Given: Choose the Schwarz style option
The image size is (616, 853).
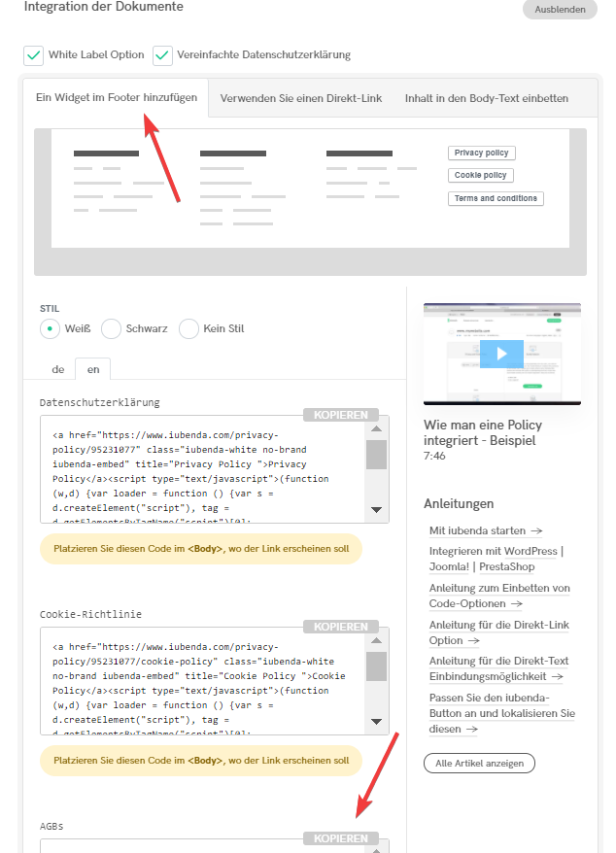Looking at the screenshot, I should coord(112,328).
